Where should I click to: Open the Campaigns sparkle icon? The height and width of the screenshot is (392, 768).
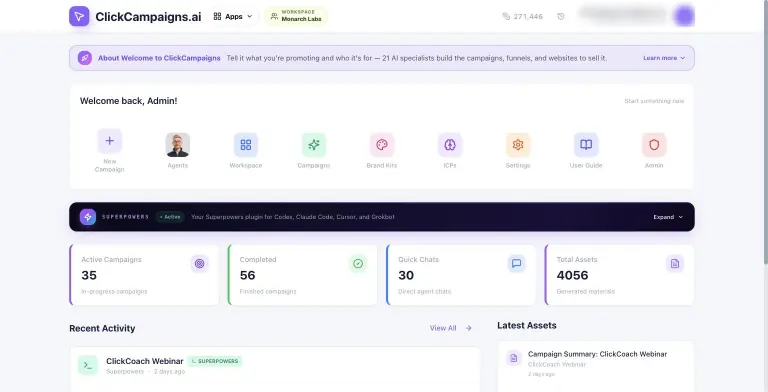[x=314, y=145]
